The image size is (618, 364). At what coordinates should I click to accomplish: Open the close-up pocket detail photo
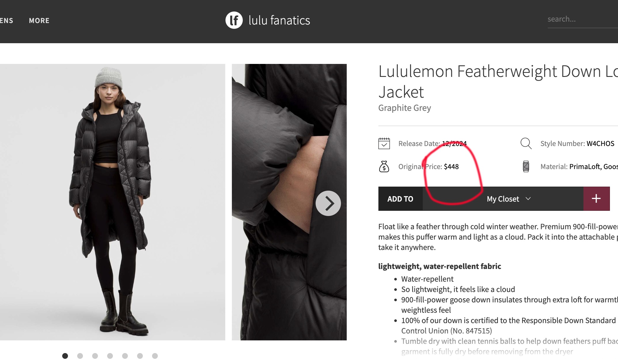click(x=289, y=202)
